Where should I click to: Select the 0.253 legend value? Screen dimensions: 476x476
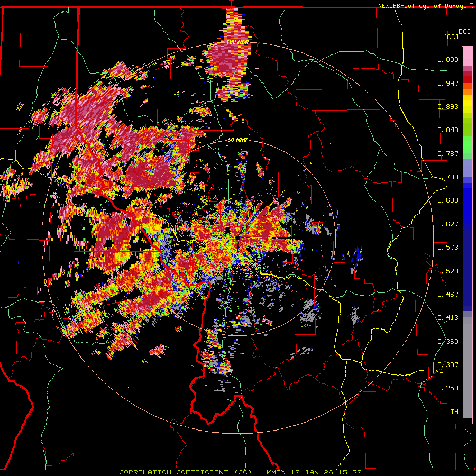[x=448, y=388]
